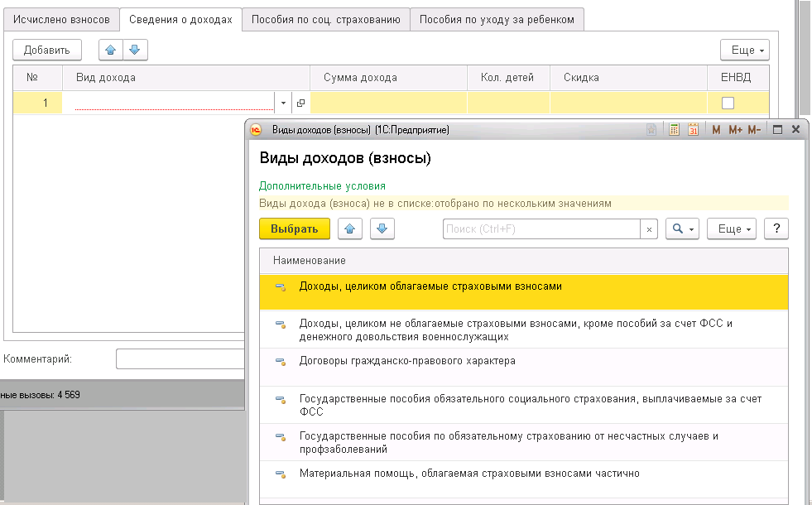Select Договоры гражданско-правового характера row
812x505 pixels.
[x=407, y=361]
